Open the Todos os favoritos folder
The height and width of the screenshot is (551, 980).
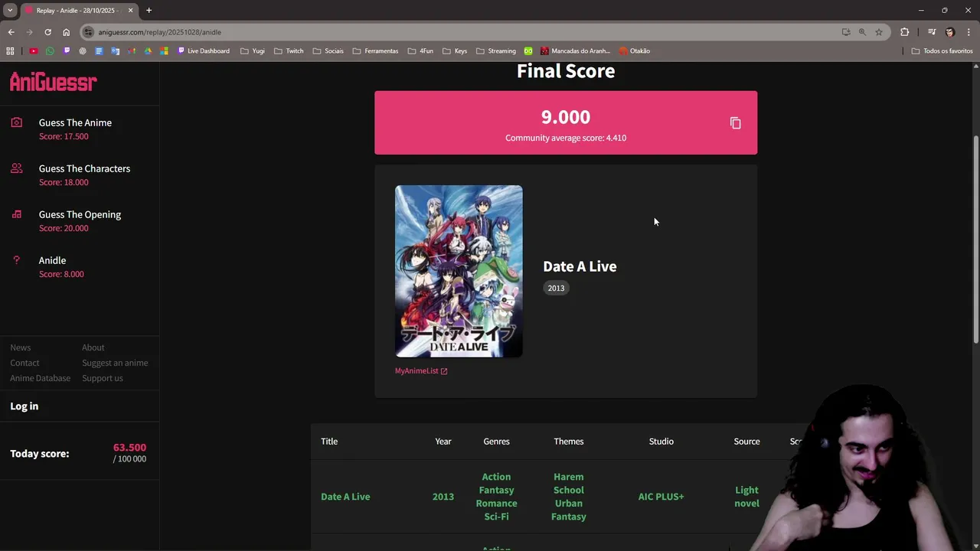coord(942,51)
